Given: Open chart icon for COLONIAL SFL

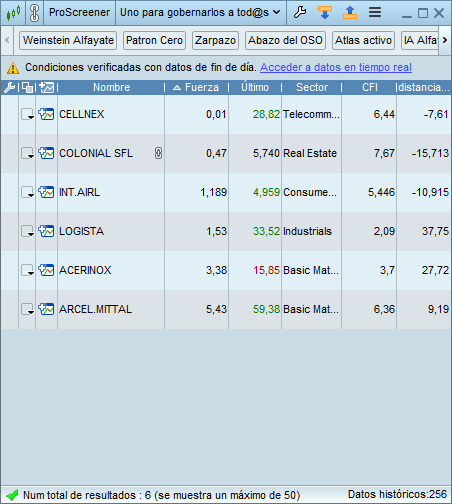Looking at the screenshot, I should point(46,153).
